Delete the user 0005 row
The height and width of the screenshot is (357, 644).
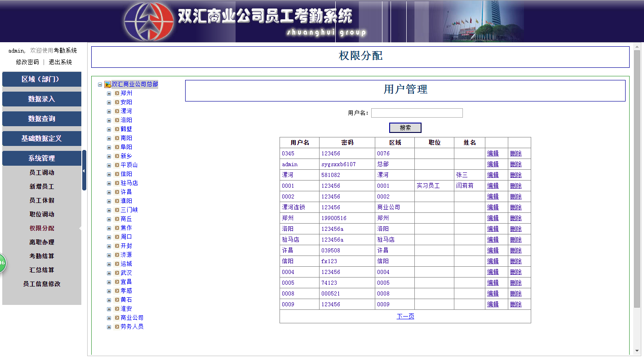point(516,283)
